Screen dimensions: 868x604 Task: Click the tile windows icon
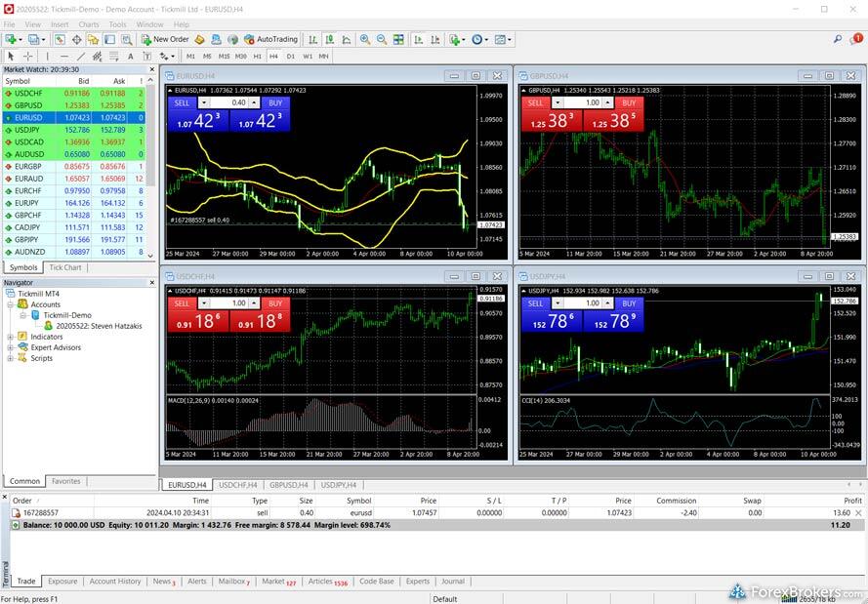[x=398, y=39]
